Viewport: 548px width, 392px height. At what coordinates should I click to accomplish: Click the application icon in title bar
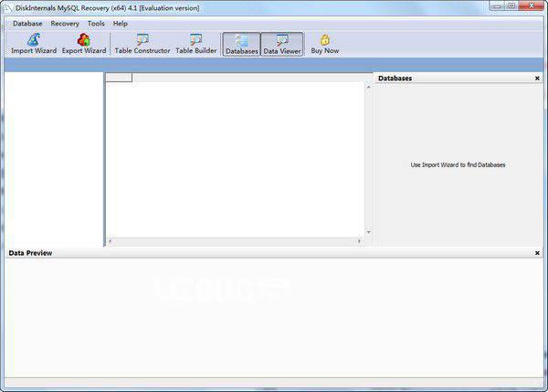pos(8,8)
